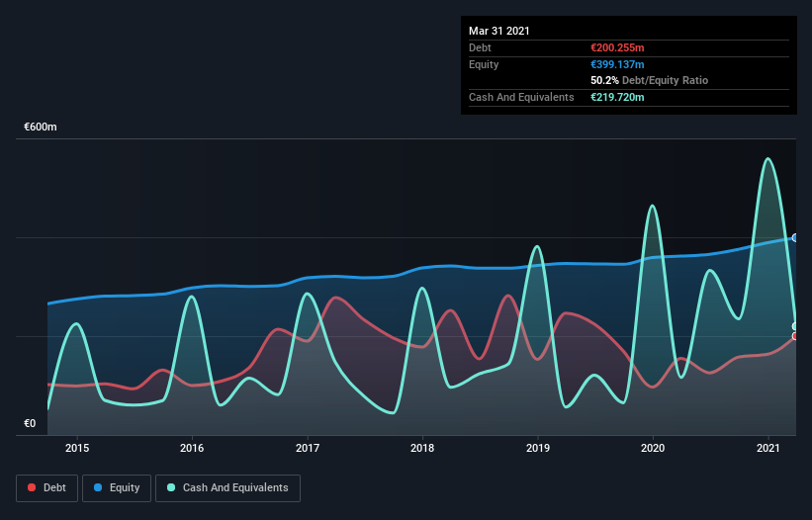Click the €399.137m equity value
The height and width of the screenshot is (520, 812).
[x=617, y=64]
